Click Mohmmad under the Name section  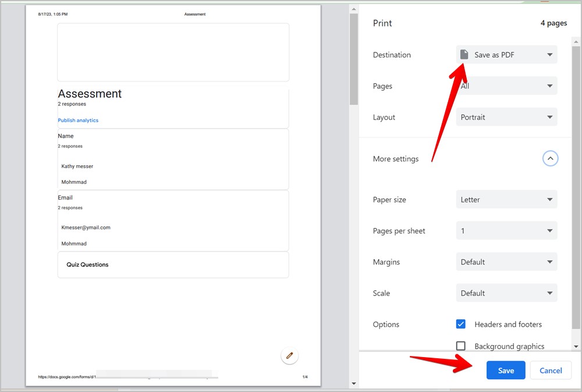[x=74, y=181]
